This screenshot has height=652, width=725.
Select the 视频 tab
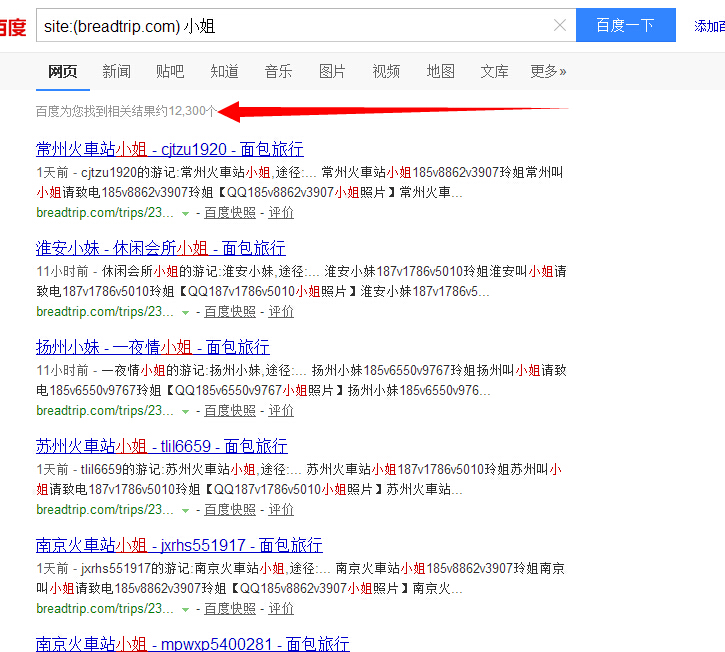click(x=386, y=71)
